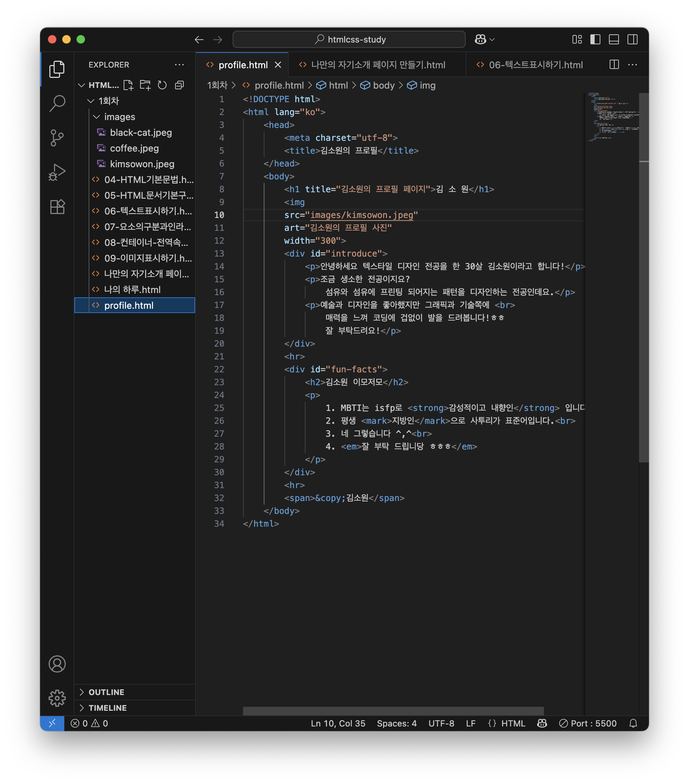Click Port : 5500 Live Server button

(588, 723)
